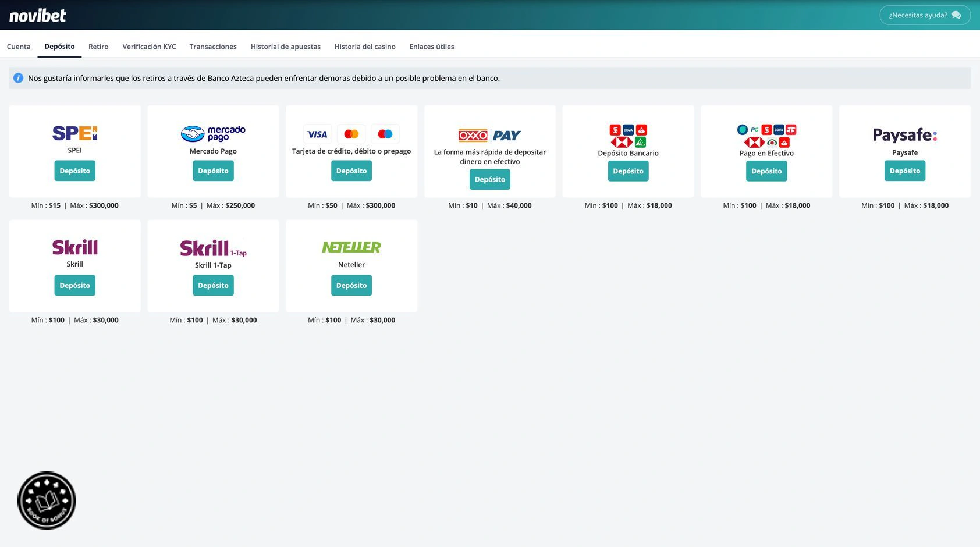Click the blue info icon in notice banner

pyautogui.click(x=19, y=78)
